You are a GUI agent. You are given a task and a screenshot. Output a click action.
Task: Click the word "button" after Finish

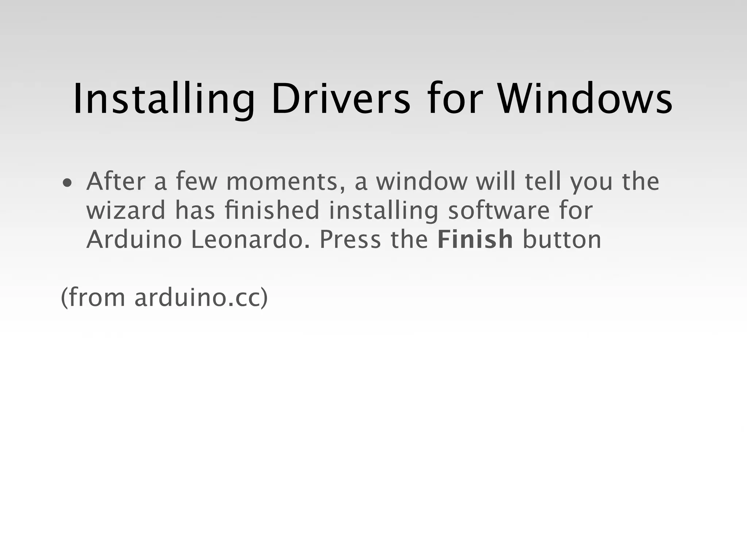(x=562, y=239)
